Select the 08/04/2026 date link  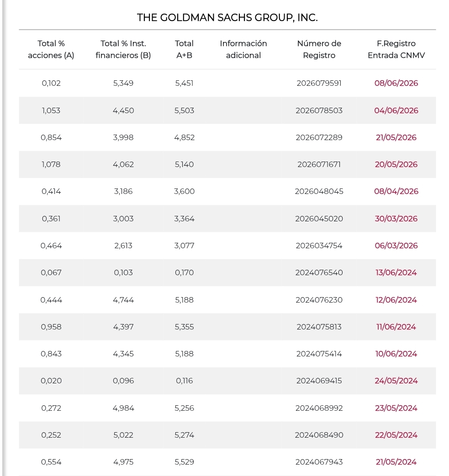pyautogui.click(x=396, y=192)
